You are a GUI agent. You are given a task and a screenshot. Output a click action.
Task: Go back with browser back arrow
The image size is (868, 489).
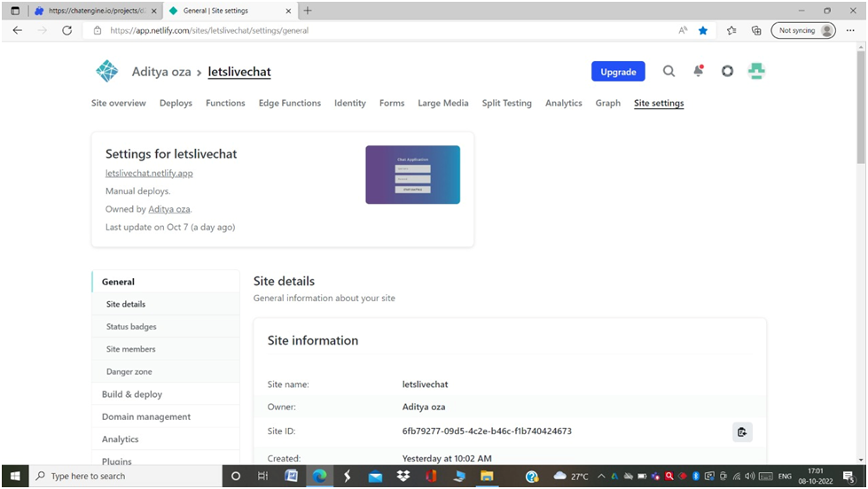tap(18, 30)
